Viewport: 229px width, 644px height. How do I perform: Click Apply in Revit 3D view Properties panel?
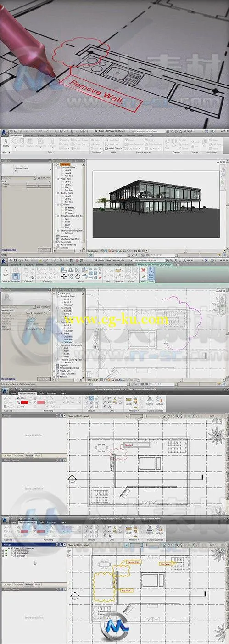[x=45, y=249]
